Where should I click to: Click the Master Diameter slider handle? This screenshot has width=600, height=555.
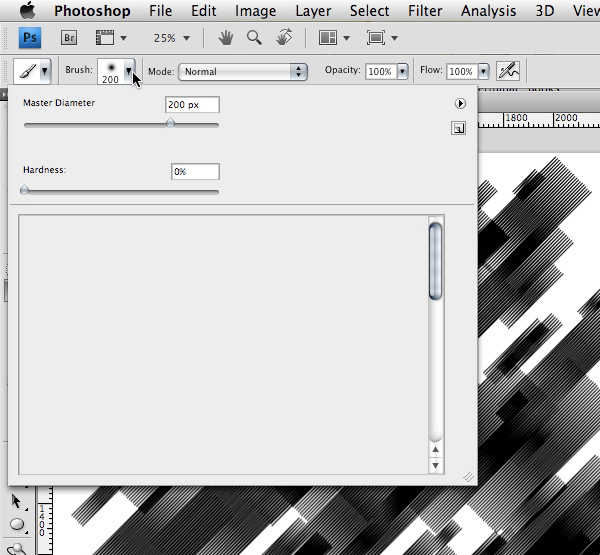point(170,123)
